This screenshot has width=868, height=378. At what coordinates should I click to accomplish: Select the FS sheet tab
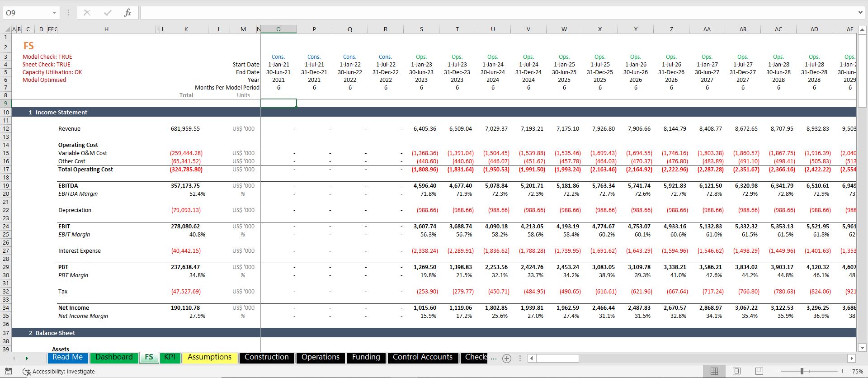(x=149, y=357)
